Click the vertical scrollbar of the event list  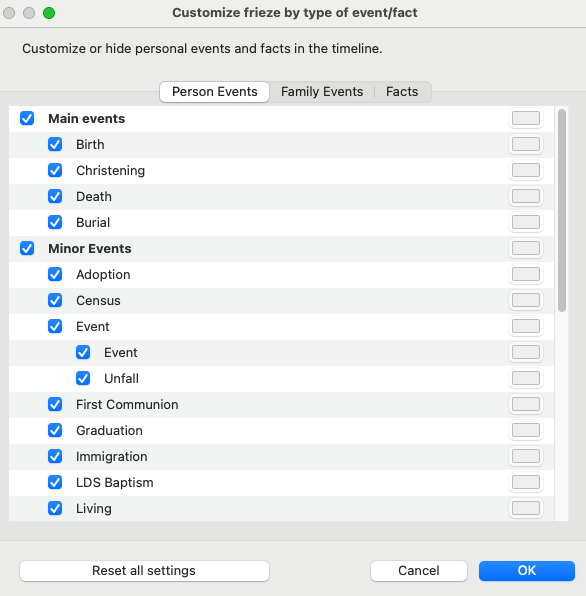(562, 210)
